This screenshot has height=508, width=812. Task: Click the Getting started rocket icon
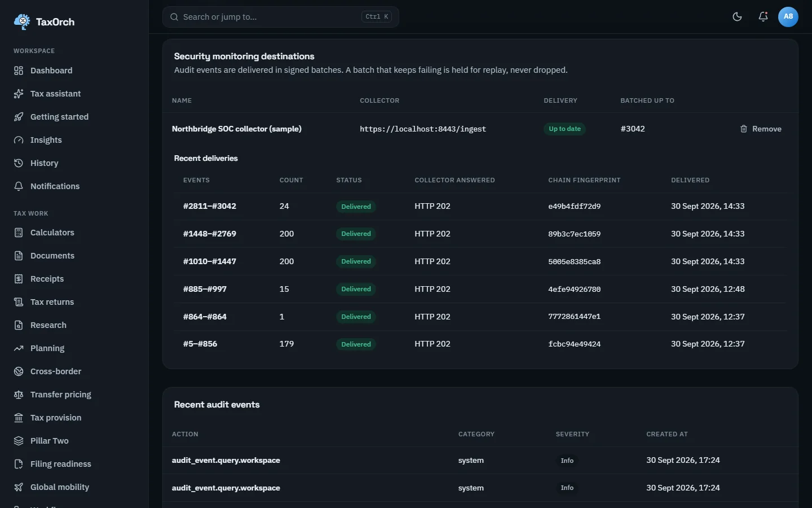pyautogui.click(x=19, y=117)
